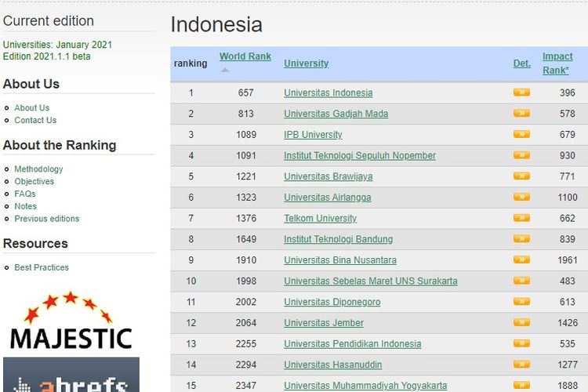This screenshot has width=588, height=392.
Task: Click details arrow icon for Universitas Gadjah Mada
Action: pos(521,114)
